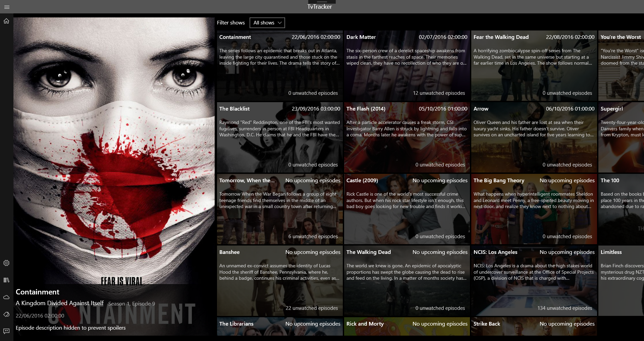This screenshot has width=644, height=341.
Task: Click the spoiler-hidden episode description text
Action: [71, 328]
